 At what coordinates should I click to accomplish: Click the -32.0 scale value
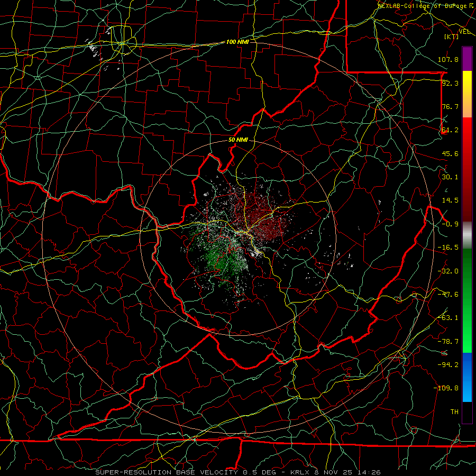(448, 271)
